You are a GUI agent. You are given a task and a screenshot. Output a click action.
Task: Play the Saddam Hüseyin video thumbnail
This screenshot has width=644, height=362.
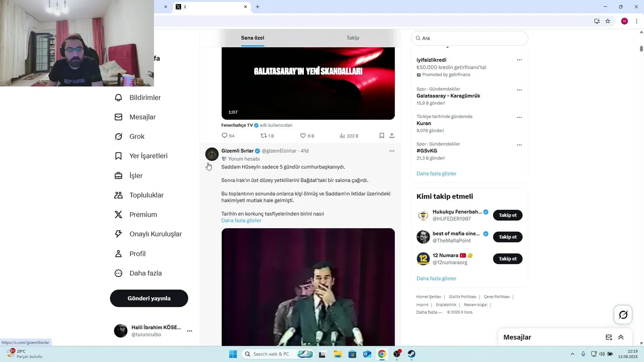click(308, 287)
